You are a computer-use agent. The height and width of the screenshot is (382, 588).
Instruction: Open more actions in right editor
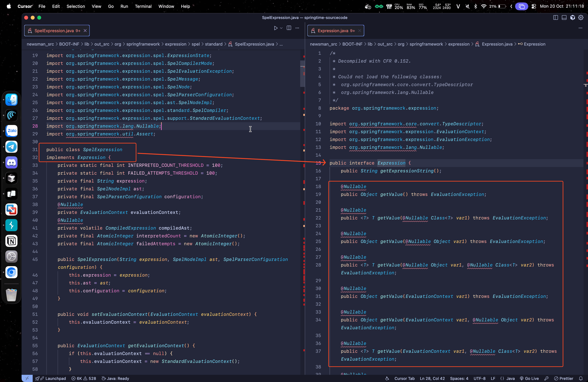coord(580,28)
